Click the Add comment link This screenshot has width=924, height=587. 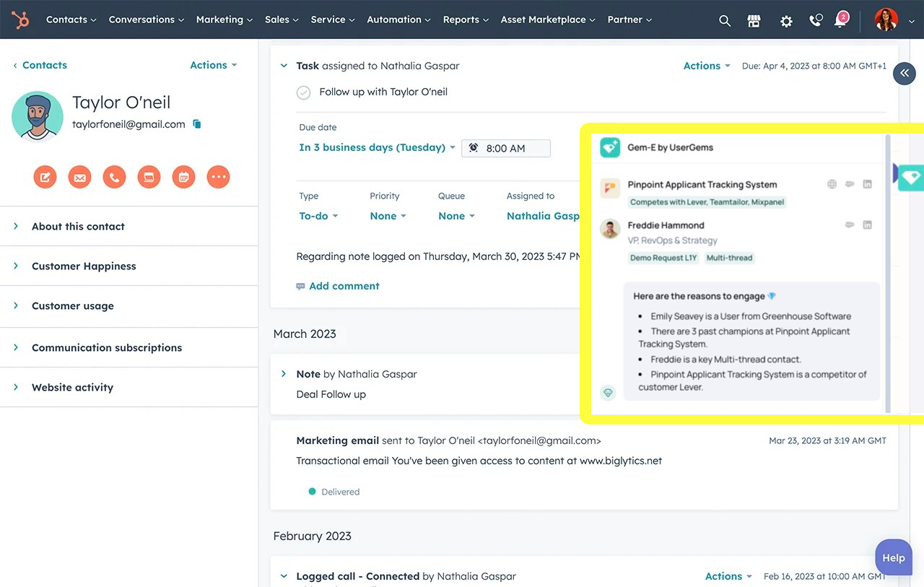click(x=344, y=286)
